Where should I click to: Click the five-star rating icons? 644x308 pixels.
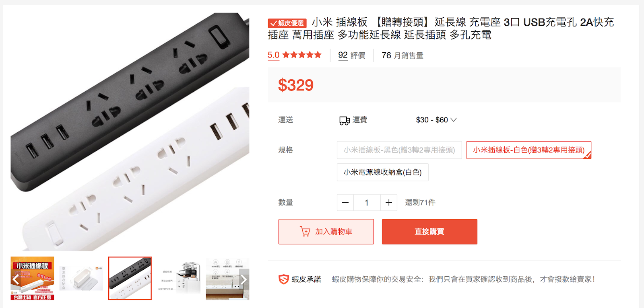click(x=302, y=55)
